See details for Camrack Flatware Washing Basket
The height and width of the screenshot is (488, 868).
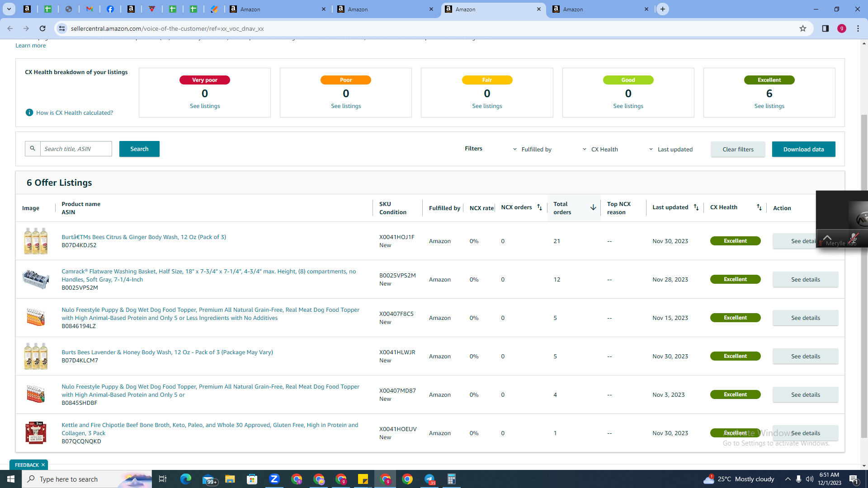click(805, 279)
